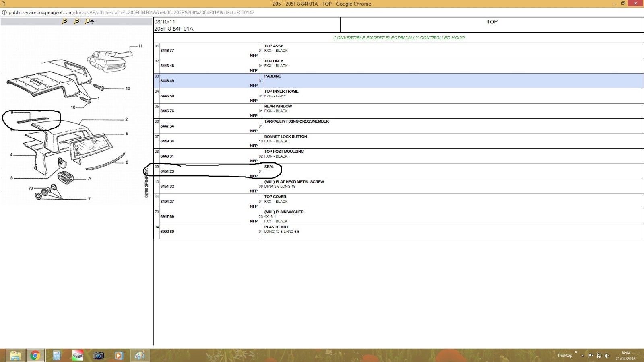The height and width of the screenshot is (362, 644).
Task: Click callout letter A in the diagram
Action: click(x=90, y=179)
